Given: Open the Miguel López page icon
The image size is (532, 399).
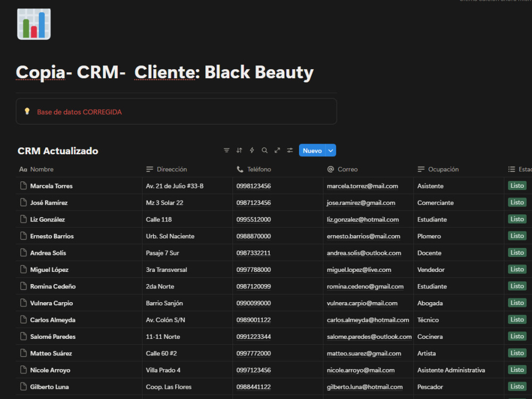Looking at the screenshot, I should coord(23,269).
